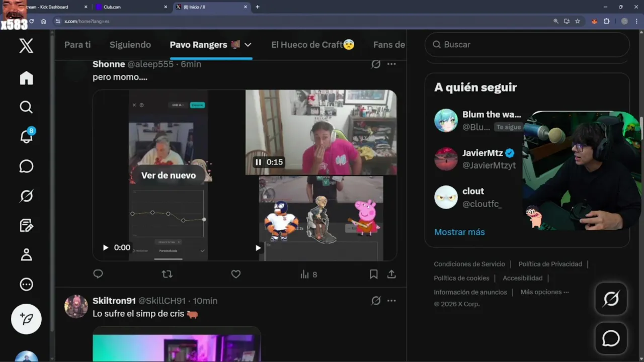Viewport: 644px width, 362px height.
Task: Go to Home via house icon
Action: point(26,78)
